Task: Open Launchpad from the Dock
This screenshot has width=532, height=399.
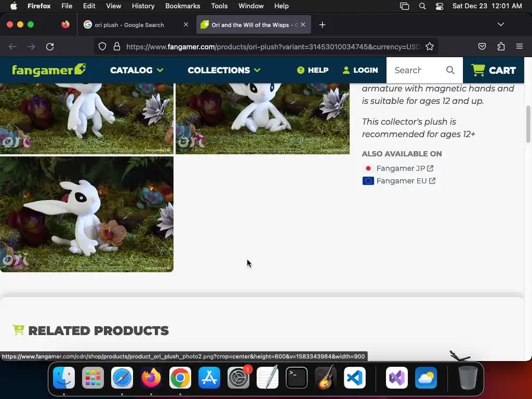Action: [x=92, y=378]
